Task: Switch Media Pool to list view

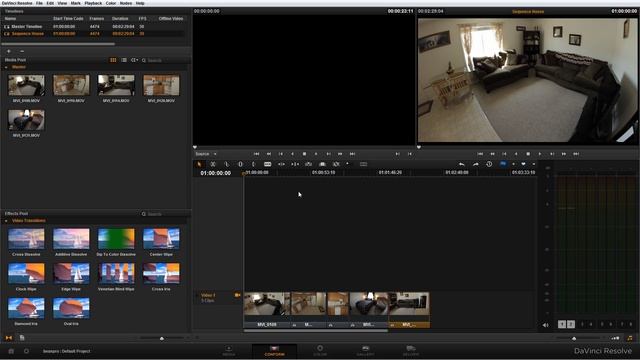Action: [124, 60]
